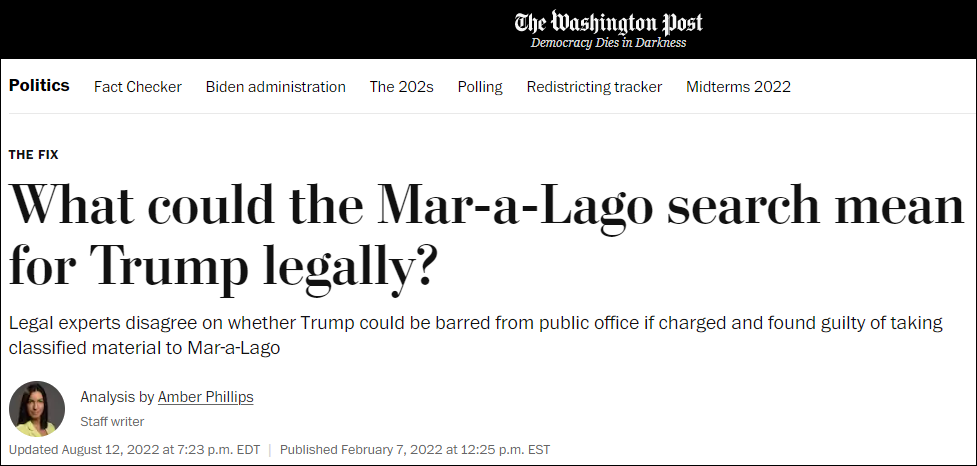The image size is (977, 466).
Task: Open author Amber Phillips' profile link
Action: tap(206, 397)
